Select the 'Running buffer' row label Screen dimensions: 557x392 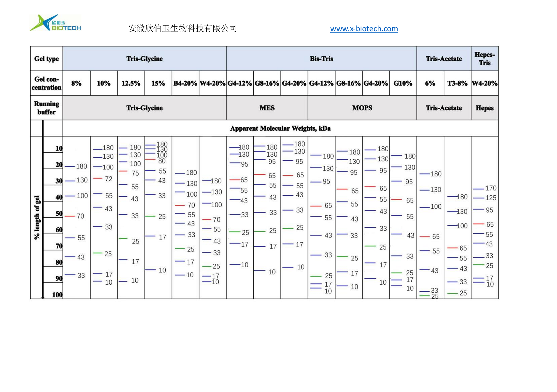pyautogui.click(x=47, y=108)
